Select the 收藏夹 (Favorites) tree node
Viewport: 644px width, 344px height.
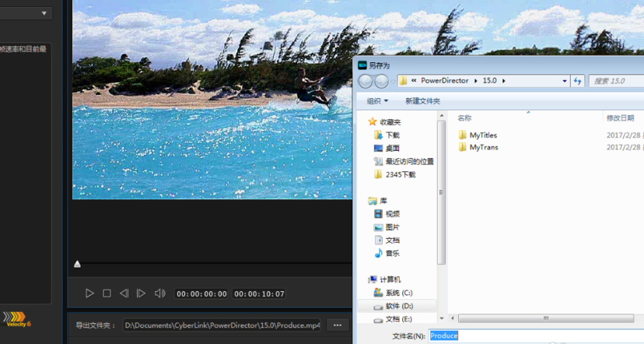pyautogui.click(x=390, y=122)
